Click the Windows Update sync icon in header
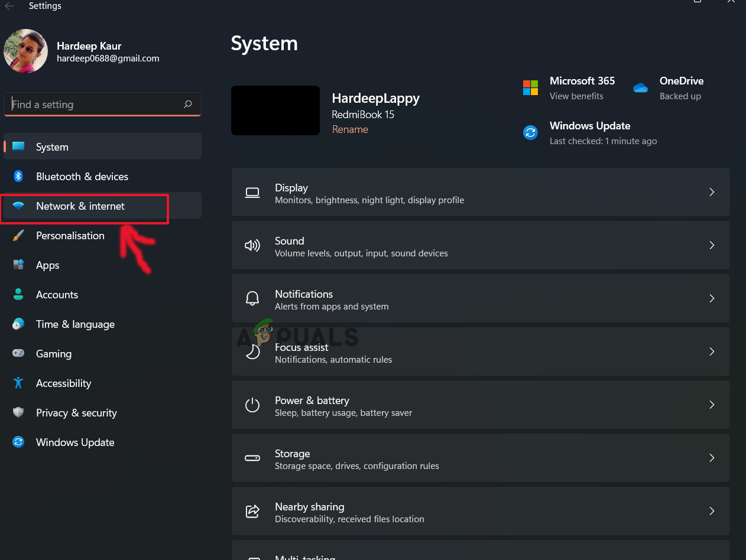The width and height of the screenshot is (746, 560). pyautogui.click(x=530, y=133)
